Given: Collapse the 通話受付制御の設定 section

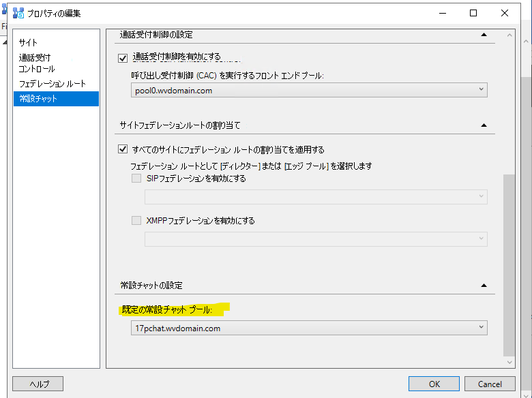Looking at the screenshot, I should pos(484,34).
